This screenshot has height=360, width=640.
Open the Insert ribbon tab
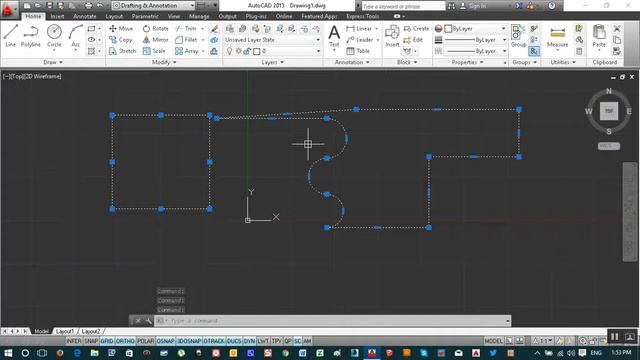(x=57, y=16)
